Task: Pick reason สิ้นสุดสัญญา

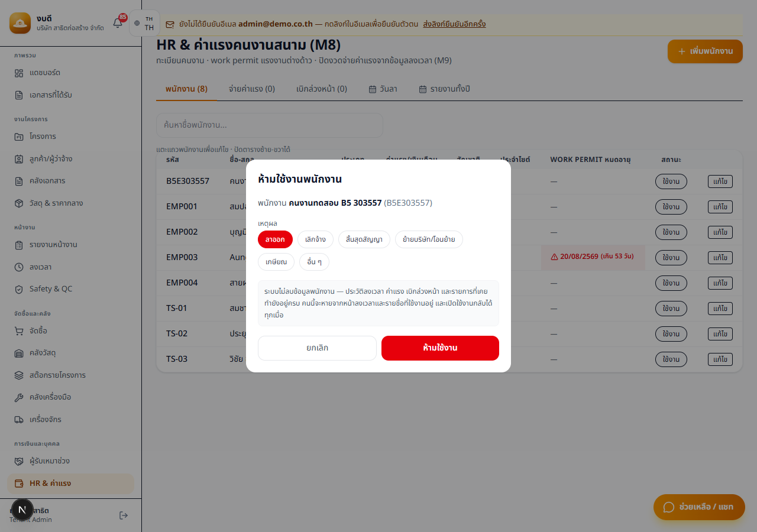Action: [364, 239]
